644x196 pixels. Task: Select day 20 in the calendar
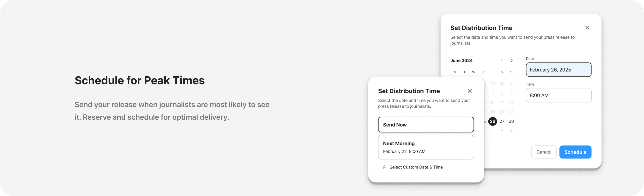(x=502, y=112)
